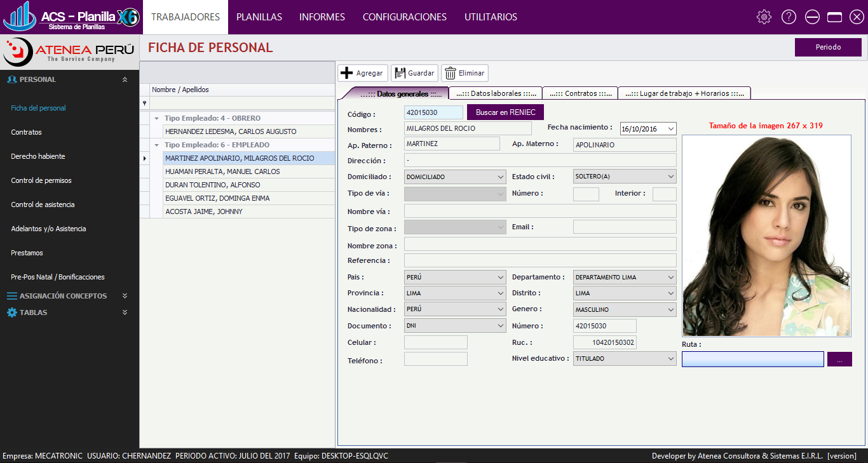Click the Guardar save icon
Image resolution: width=868 pixels, height=463 pixels.
400,73
